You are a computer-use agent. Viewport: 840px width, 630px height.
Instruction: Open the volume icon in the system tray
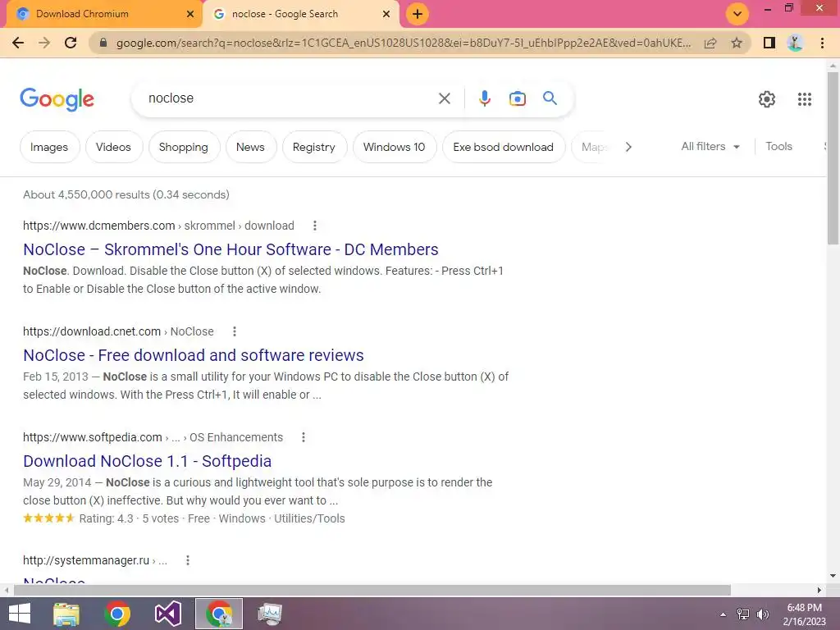point(762,614)
